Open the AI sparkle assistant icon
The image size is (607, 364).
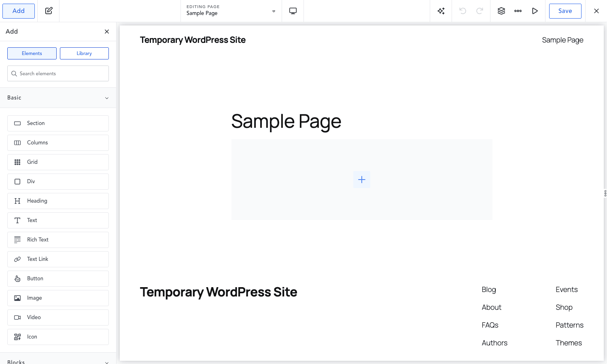(x=441, y=11)
